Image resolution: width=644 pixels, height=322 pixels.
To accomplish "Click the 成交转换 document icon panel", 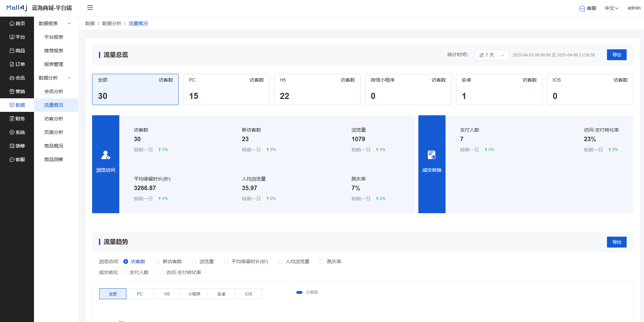I will click(432, 164).
